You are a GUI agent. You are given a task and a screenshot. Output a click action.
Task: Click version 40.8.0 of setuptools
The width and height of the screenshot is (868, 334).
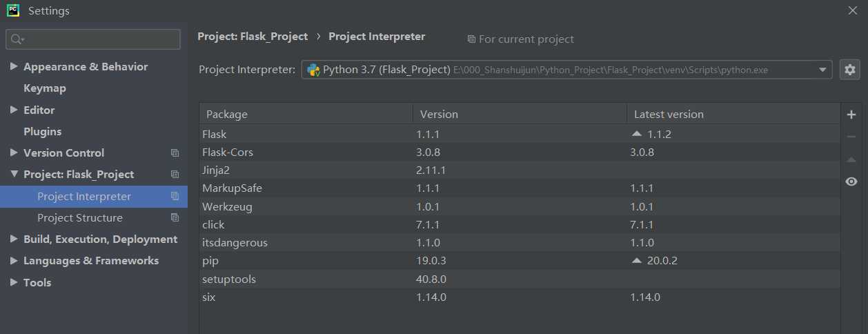(x=431, y=279)
